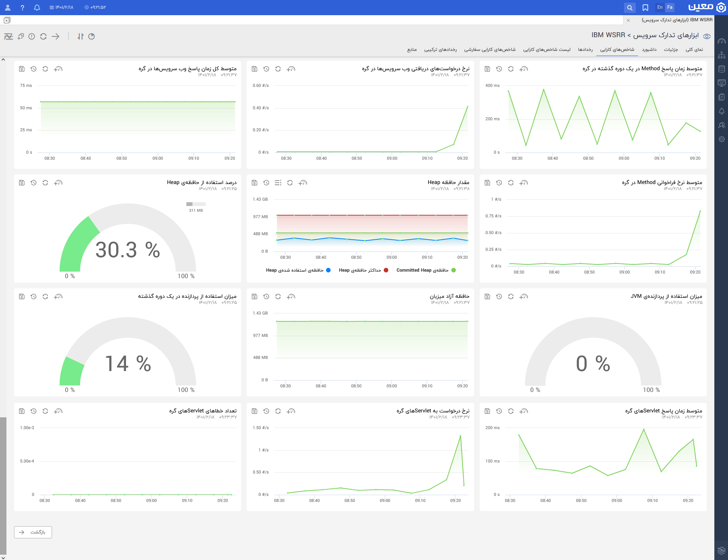
Task: Open the alarm bell icon in sidebar
Action: point(722,111)
